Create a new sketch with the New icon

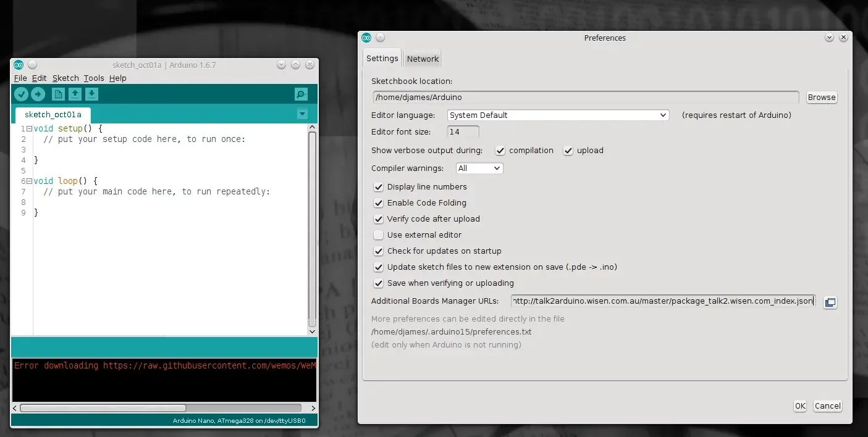58,94
